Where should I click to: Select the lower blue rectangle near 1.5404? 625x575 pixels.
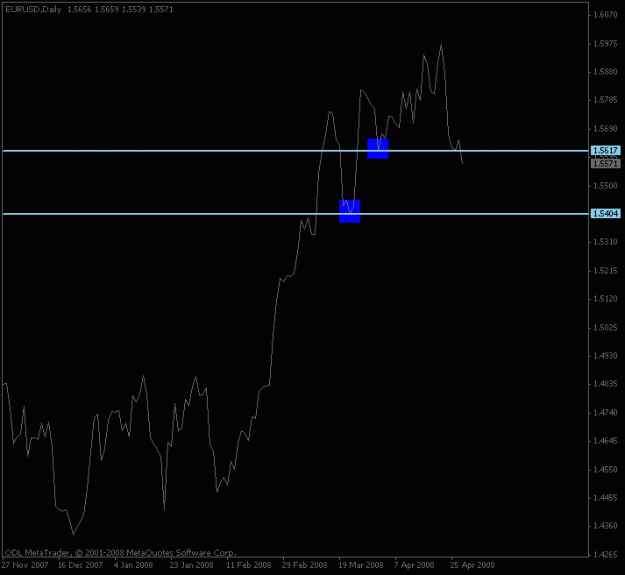(350, 211)
